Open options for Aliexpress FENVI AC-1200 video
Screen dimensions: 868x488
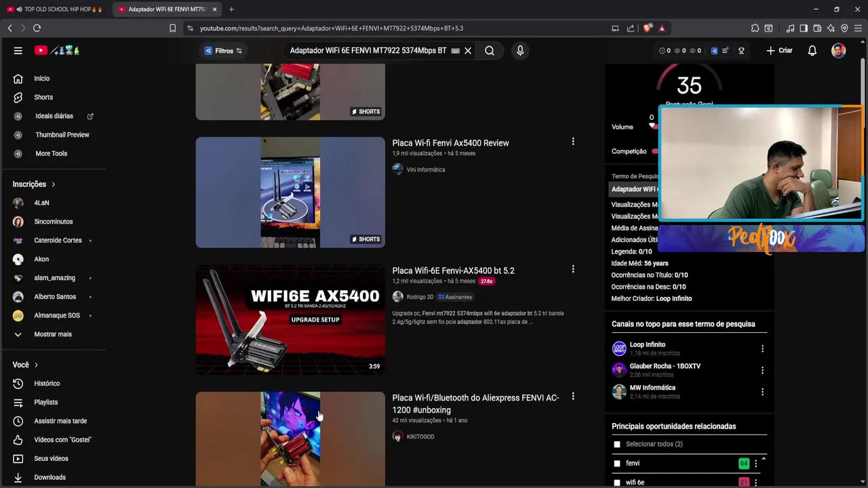[x=573, y=396]
